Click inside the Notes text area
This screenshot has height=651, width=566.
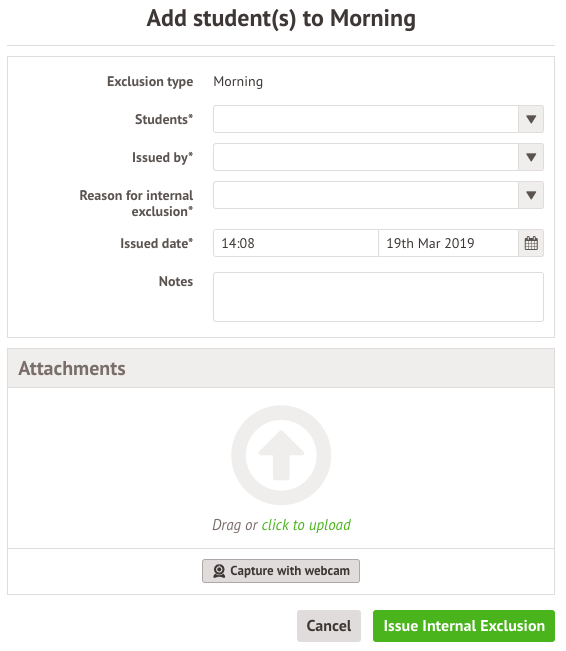(x=378, y=297)
